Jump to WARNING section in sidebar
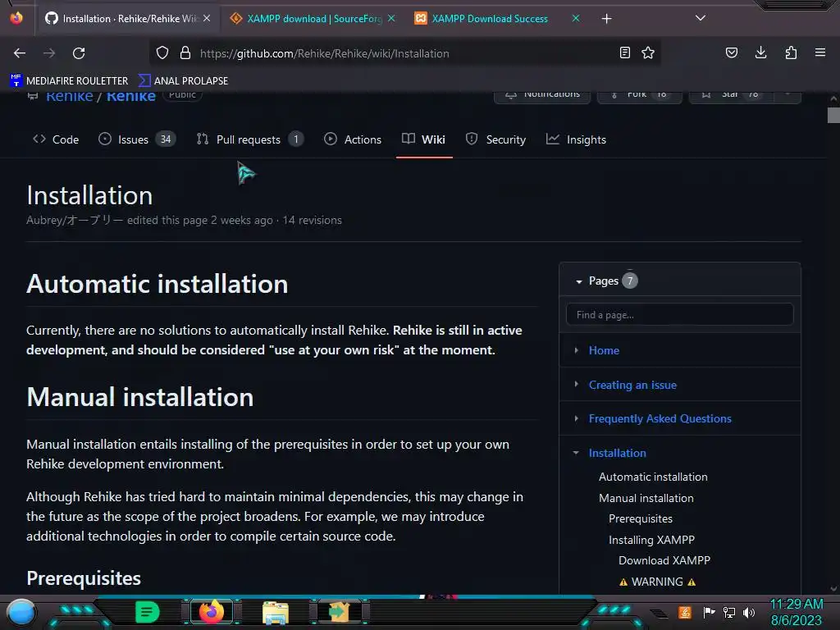 tap(657, 582)
